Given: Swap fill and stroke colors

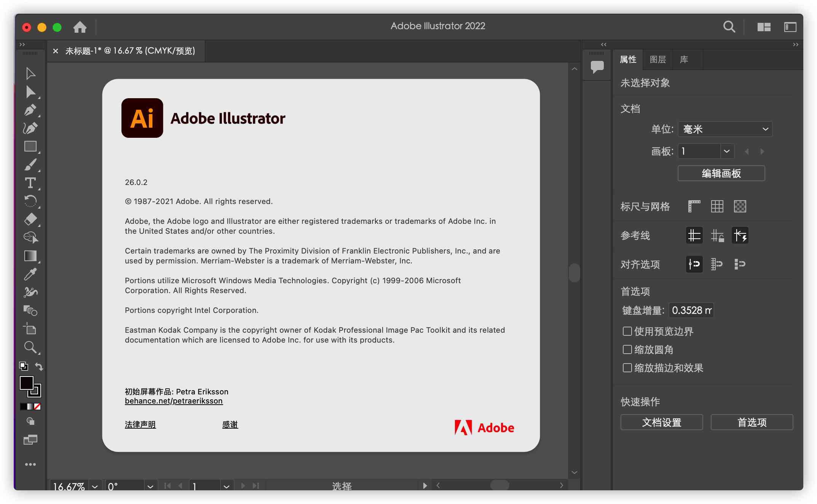Looking at the screenshot, I should click(x=39, y=367).
